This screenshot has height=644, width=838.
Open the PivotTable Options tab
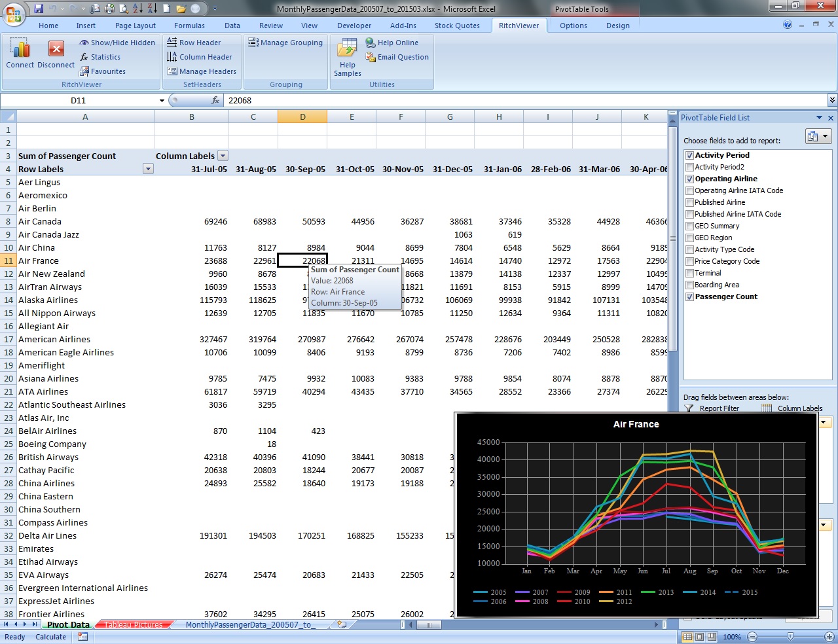point(574,26)
